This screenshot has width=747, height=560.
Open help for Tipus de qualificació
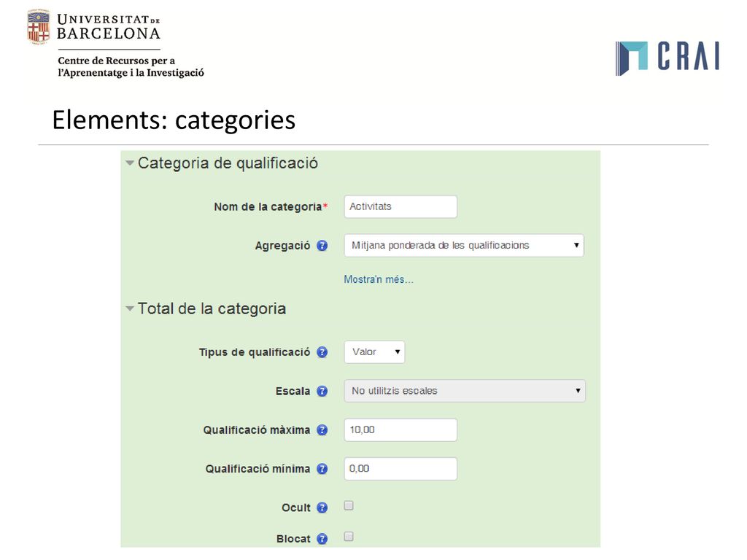322,352
